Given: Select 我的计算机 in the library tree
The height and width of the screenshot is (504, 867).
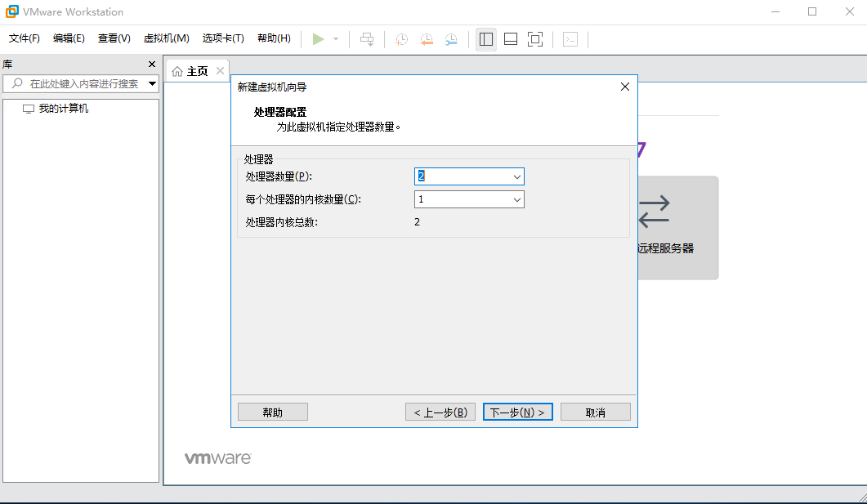Looking at the screenshot, I should click(x=63, y=109).
